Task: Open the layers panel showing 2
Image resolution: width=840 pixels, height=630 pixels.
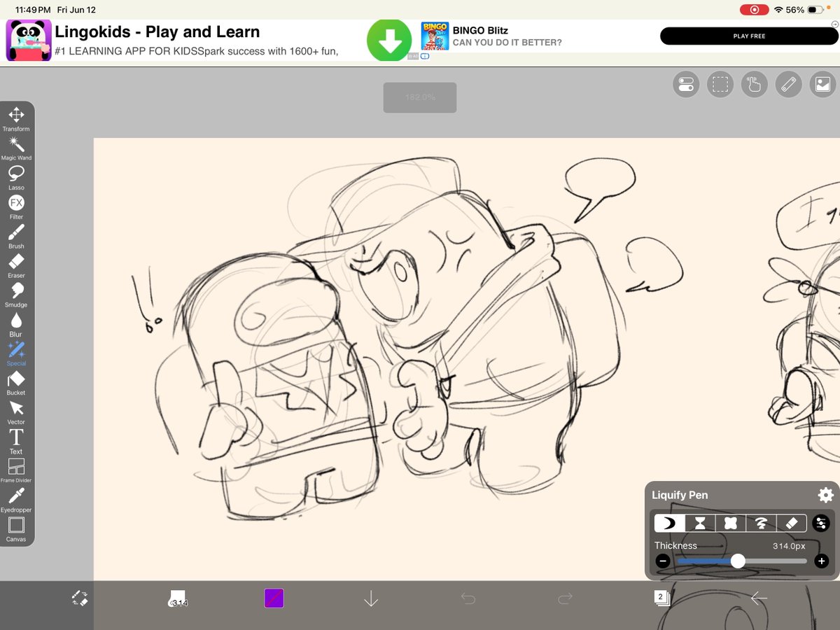Action: click(x=661, y=598)
